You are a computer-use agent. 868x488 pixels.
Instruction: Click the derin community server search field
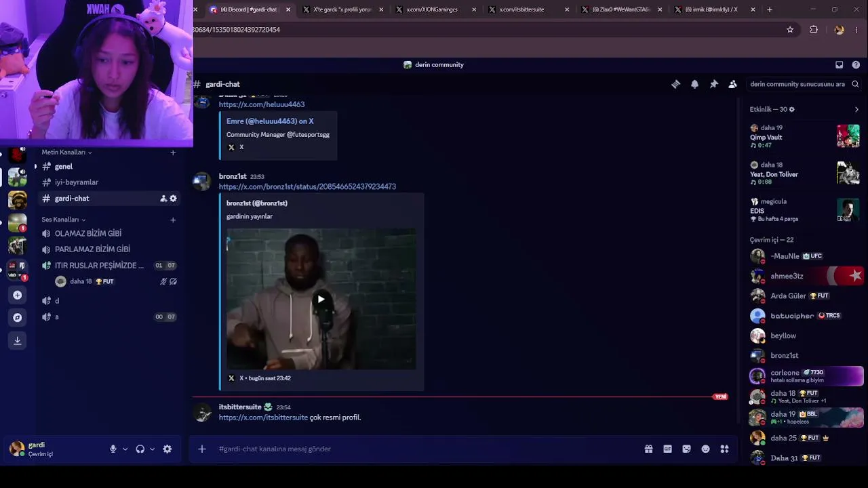click(804, 84)
